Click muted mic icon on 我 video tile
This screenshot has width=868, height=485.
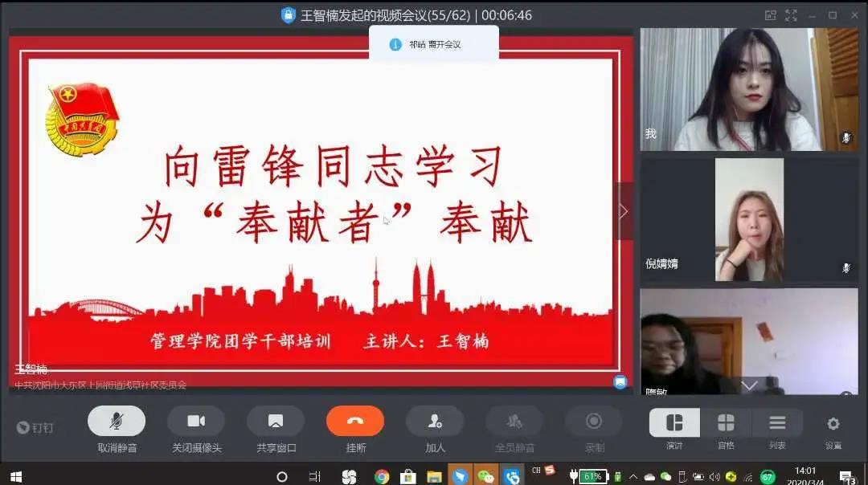[845, 138]
